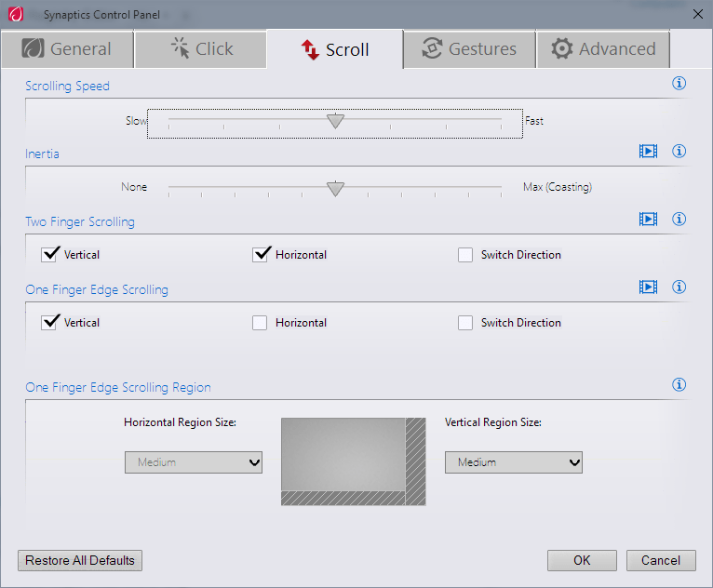Image resolution: width=713 pixels, height=588 pixels.
Task: Click the Cancel button
Action: (661, 560)
